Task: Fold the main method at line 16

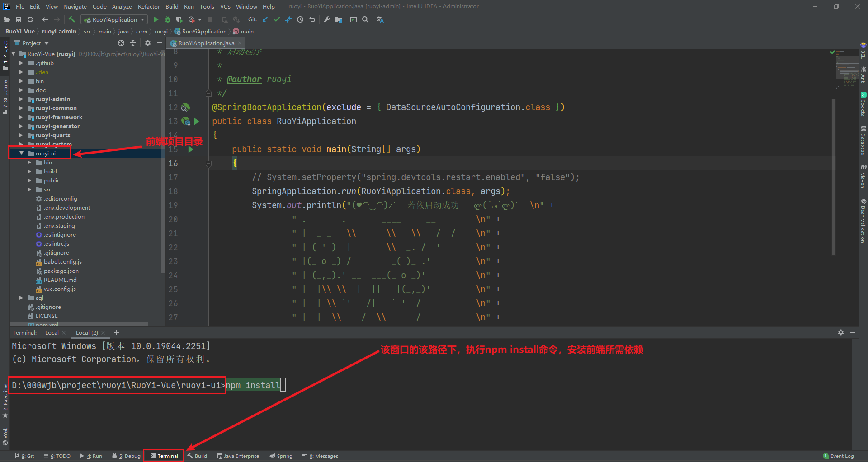Action: [208, 163]
